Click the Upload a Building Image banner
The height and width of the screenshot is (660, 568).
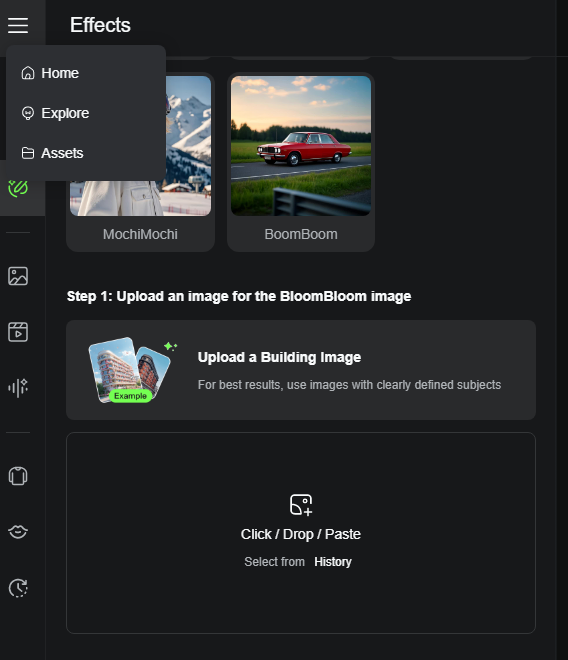pyautogui.click(x=301, y=370)
